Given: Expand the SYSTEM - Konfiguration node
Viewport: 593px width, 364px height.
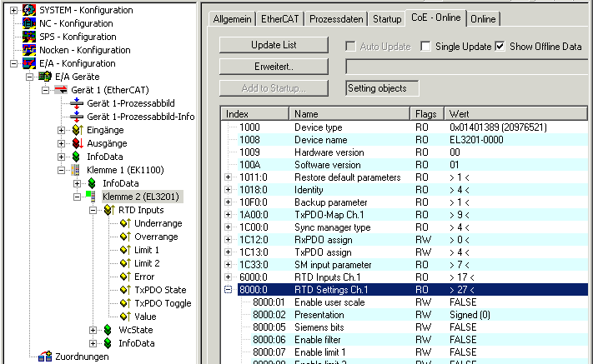Looking at the screenshot, I should click(x=13, y=10).
